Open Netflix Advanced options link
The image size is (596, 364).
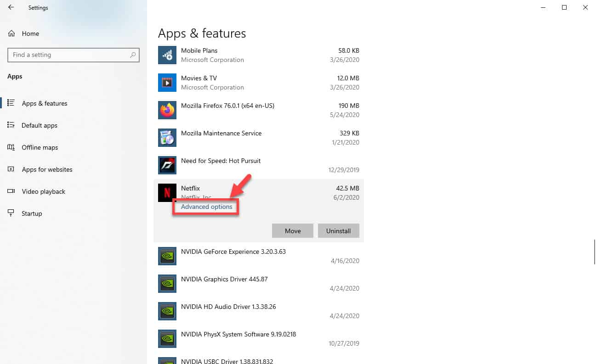coord(207,207)
